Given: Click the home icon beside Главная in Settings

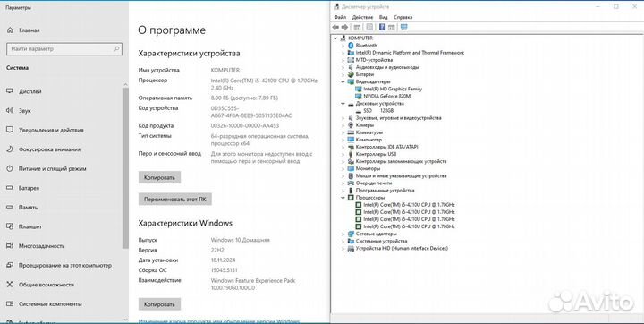Looking at the screenshot, I should point(10,30).
